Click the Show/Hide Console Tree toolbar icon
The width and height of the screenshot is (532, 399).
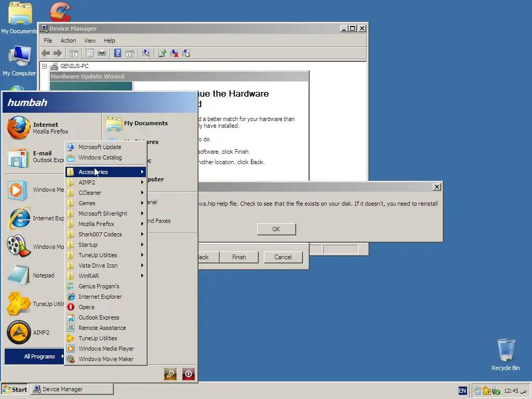[74, 54]
